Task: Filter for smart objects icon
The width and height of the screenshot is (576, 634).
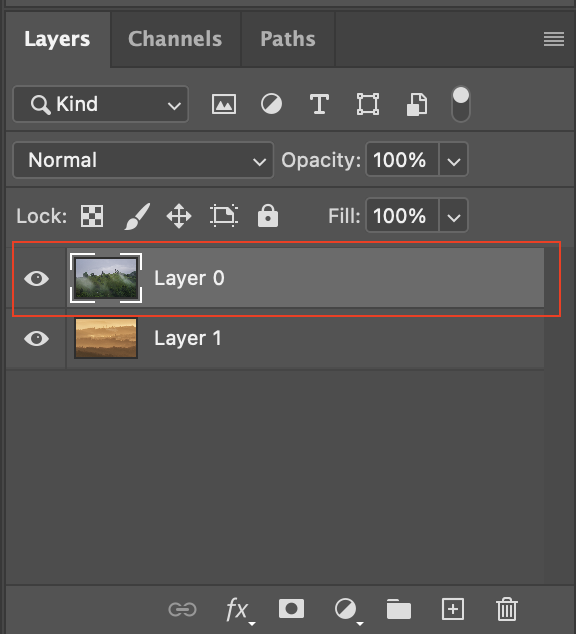Action: pos(417,104)
